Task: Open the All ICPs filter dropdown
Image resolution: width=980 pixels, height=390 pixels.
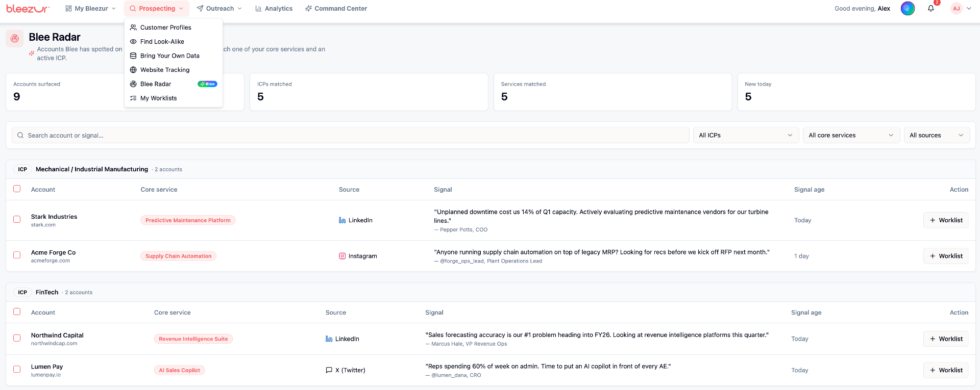Action: click(746, 135)
